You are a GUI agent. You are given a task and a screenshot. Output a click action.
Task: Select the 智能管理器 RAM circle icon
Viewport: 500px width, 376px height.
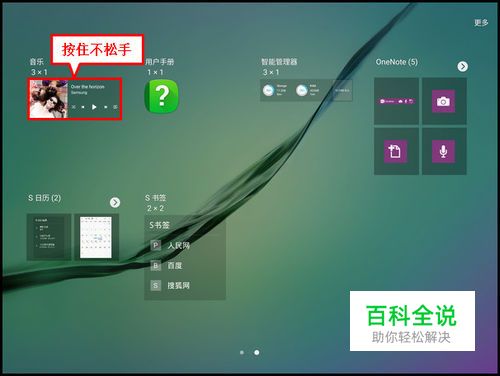point(302,90)
